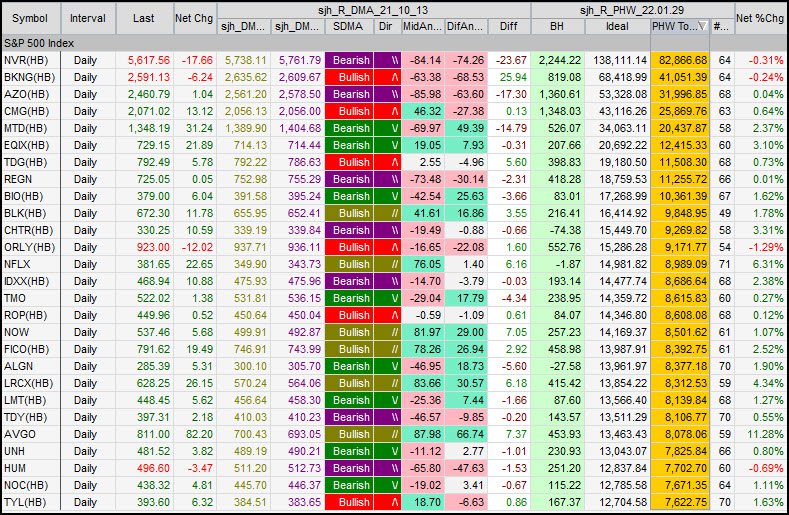Click NOW DifAn value 29.00
This screenshot has width=789, height=515.
466,332
